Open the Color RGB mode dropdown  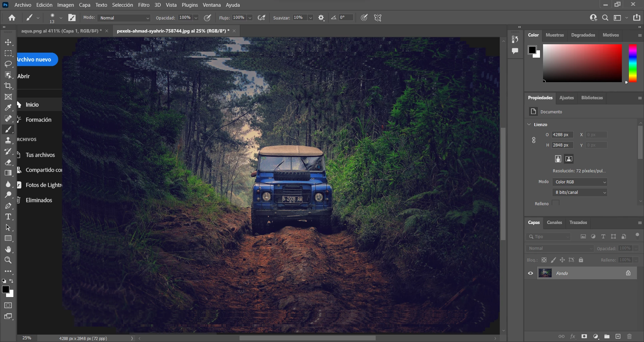tap(580, 182)
